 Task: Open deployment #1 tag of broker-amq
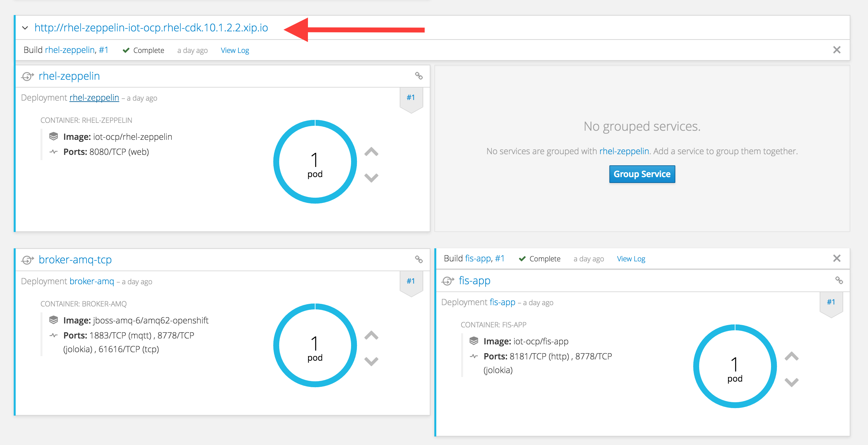click(411, 281)
